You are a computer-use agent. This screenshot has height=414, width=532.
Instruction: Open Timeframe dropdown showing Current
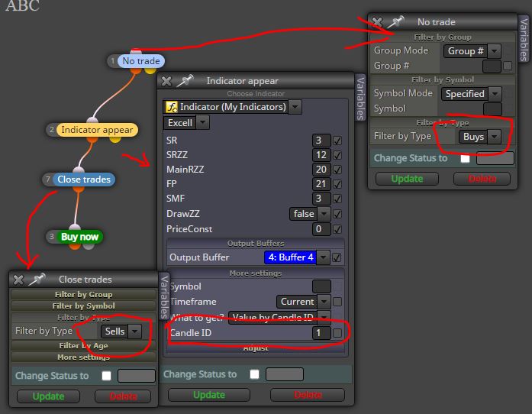click(324, 302)
